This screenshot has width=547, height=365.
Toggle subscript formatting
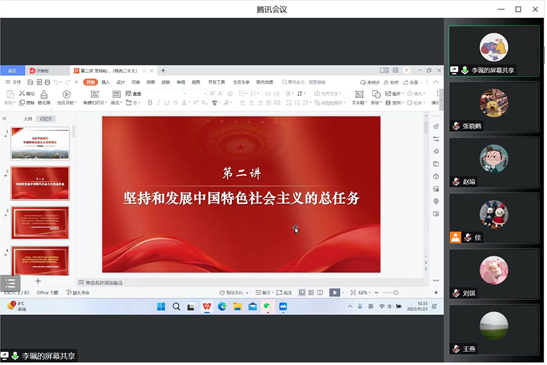tap(204, 103)
